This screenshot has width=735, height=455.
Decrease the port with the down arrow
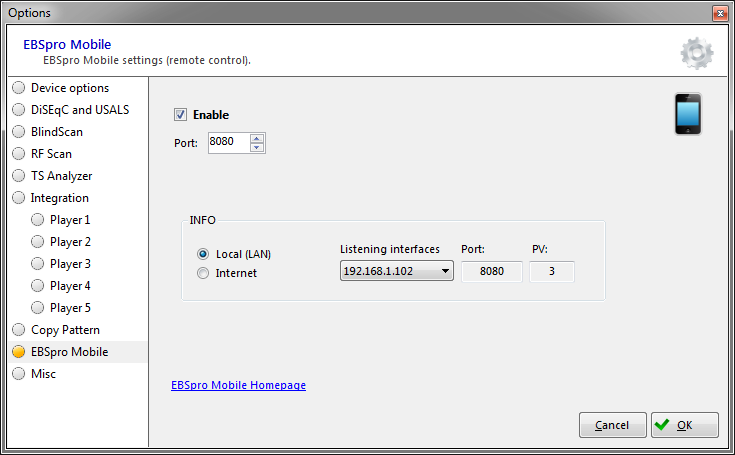click(257, 147)
